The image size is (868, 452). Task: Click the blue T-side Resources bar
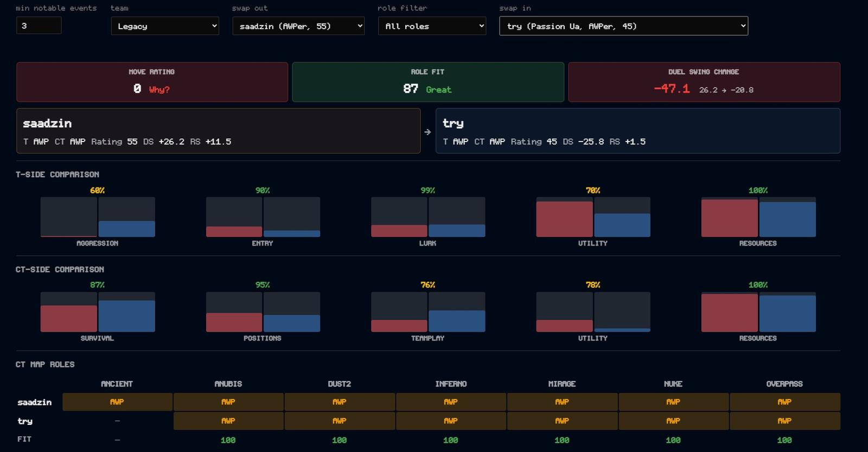787,219
